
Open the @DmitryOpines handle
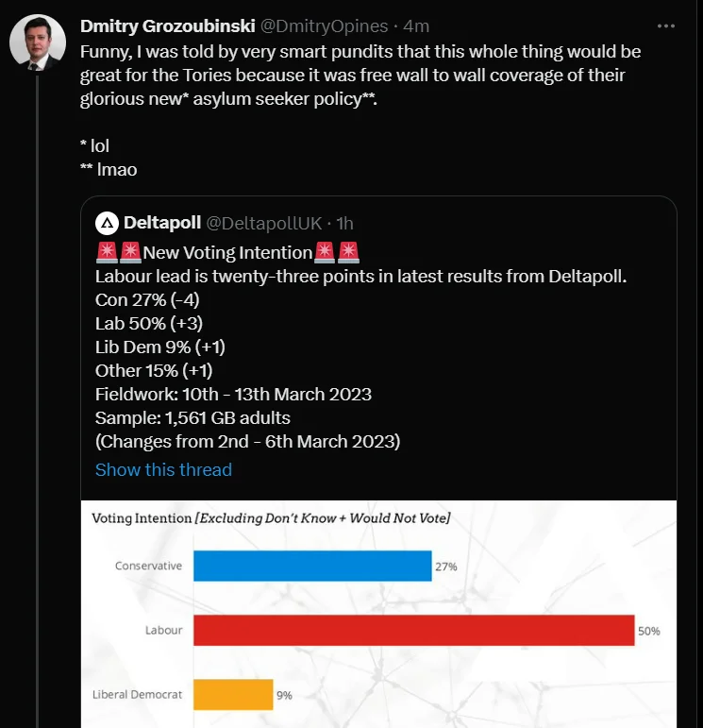(x=324, y=26)
